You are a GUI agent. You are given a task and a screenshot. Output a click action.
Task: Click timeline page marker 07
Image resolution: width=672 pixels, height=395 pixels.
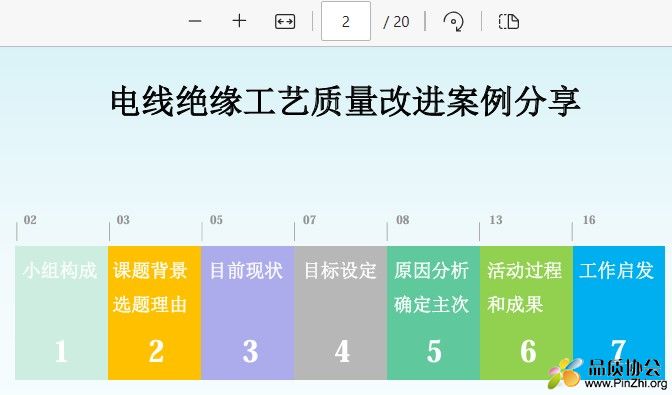pyautogui.click(x=309, y=220)
